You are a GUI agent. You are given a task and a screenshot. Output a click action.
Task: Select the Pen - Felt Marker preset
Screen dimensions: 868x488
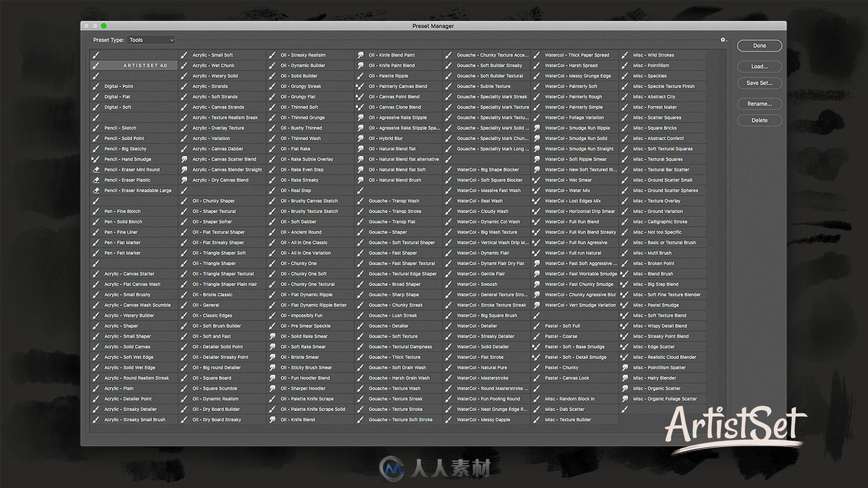134,253
